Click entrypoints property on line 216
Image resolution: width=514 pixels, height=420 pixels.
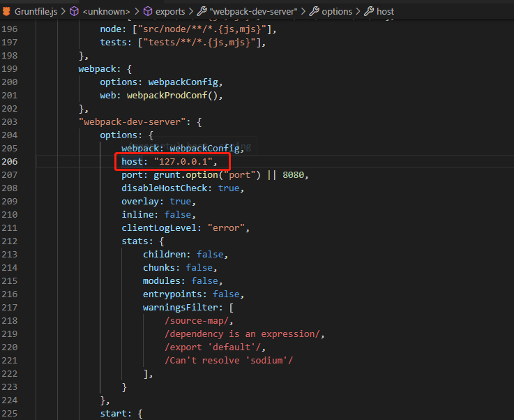click(172, 294)
